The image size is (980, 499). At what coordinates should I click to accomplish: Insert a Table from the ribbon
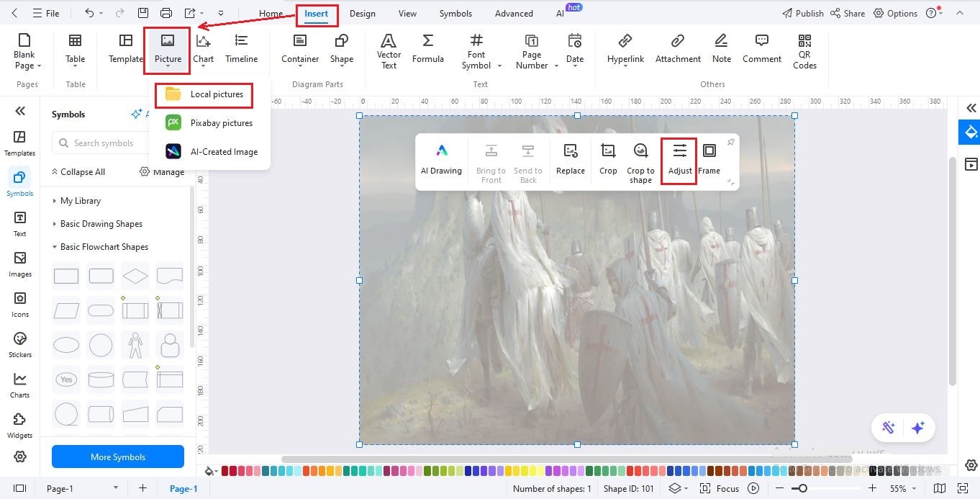(75, 51)
